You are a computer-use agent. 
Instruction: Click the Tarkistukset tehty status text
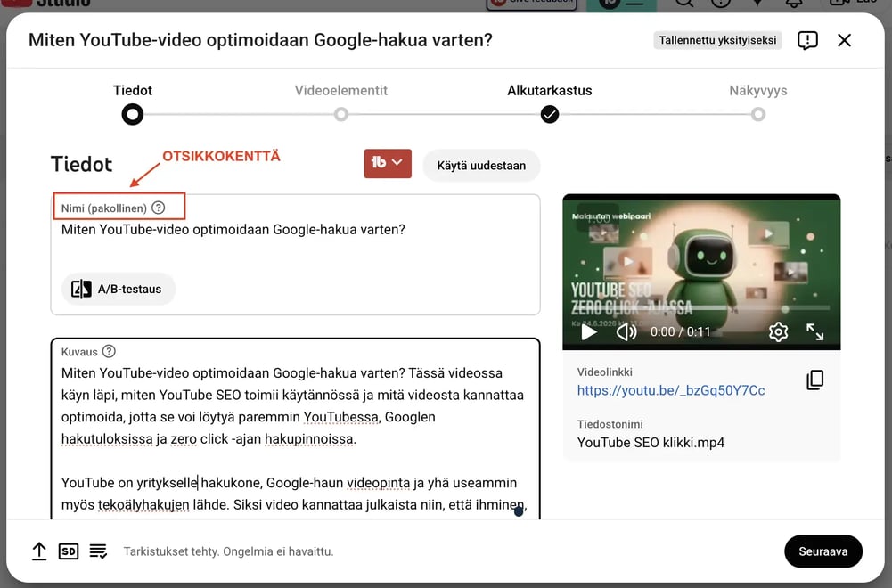(229, 551)
